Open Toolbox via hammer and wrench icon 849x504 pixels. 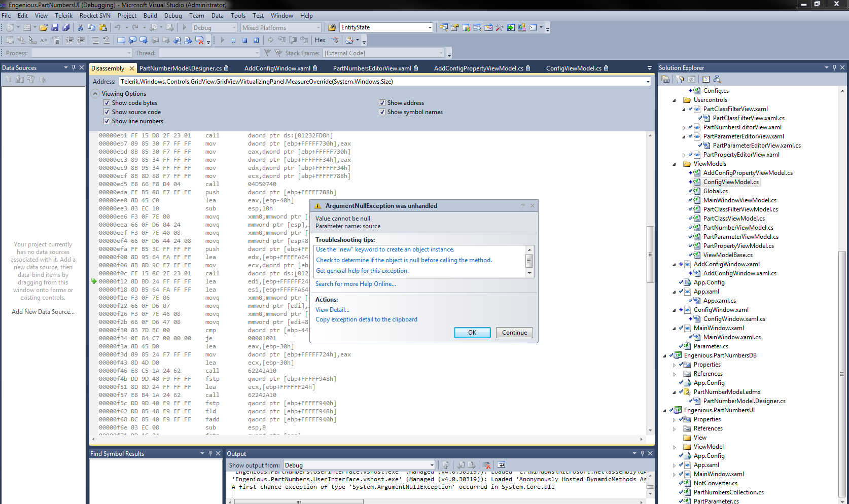click(500, 27)
